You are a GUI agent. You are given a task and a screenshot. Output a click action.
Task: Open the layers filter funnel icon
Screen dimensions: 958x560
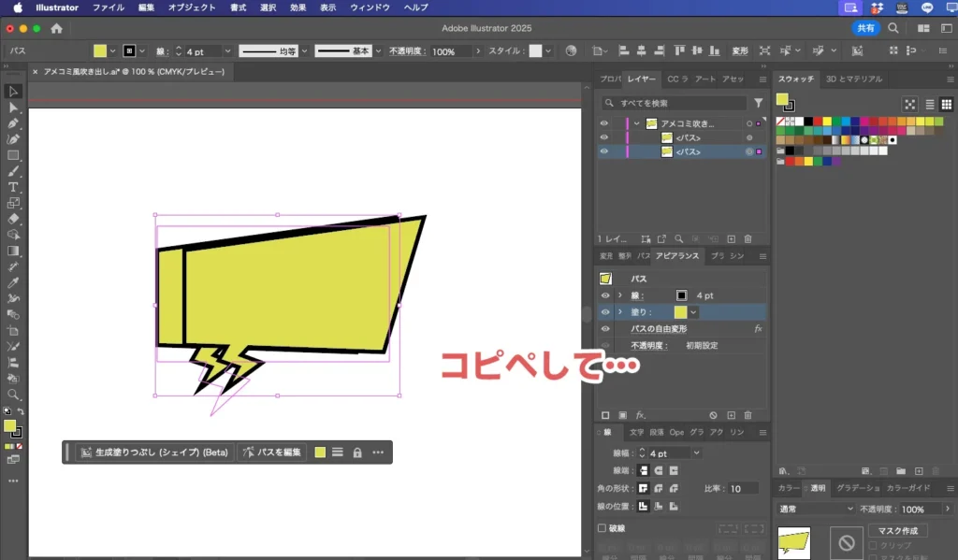(758, 103)
